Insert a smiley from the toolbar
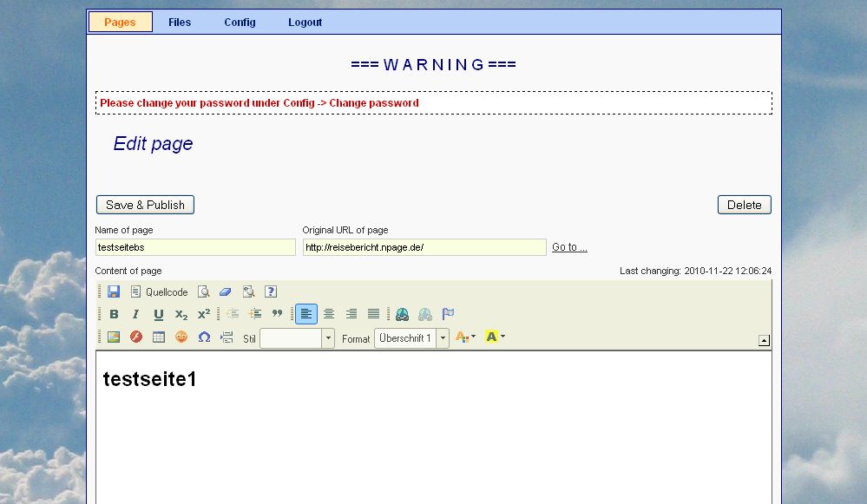 pos(181,337)
